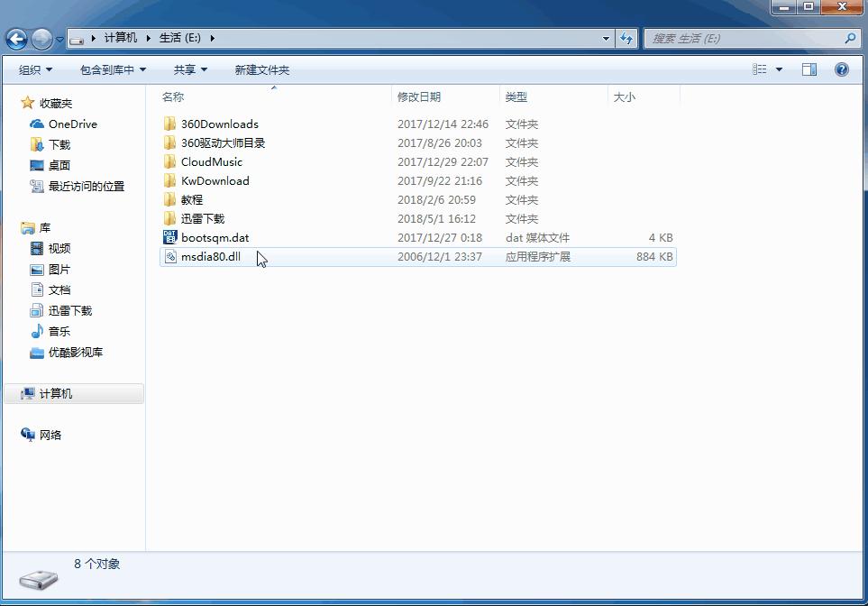Click the 新建文件夹 button

pyautogui.click(x=261, y=69)
